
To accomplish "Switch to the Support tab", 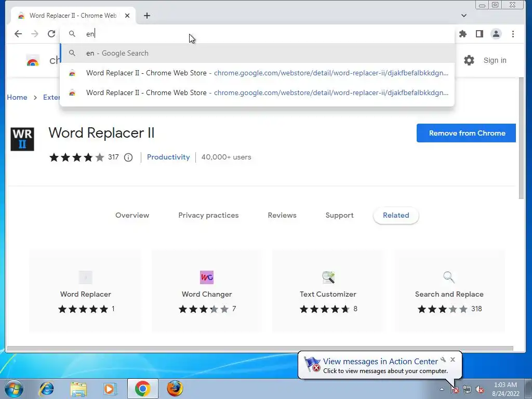I will 339,216.
